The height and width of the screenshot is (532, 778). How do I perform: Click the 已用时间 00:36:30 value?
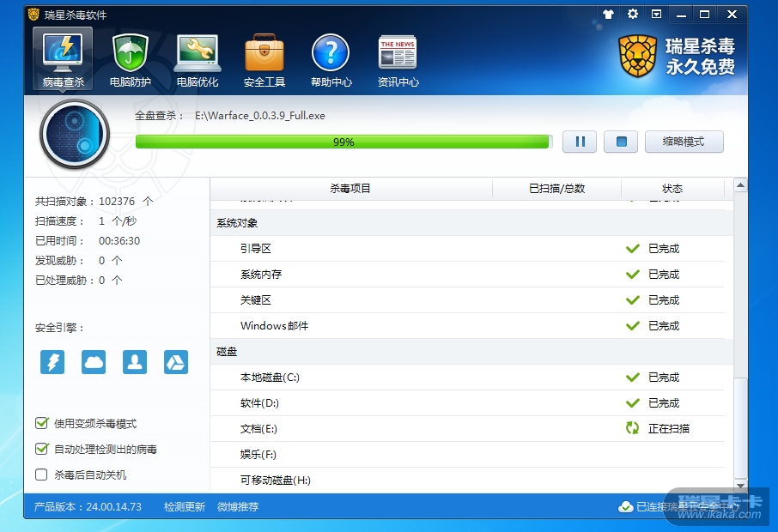tap(119, 241)
